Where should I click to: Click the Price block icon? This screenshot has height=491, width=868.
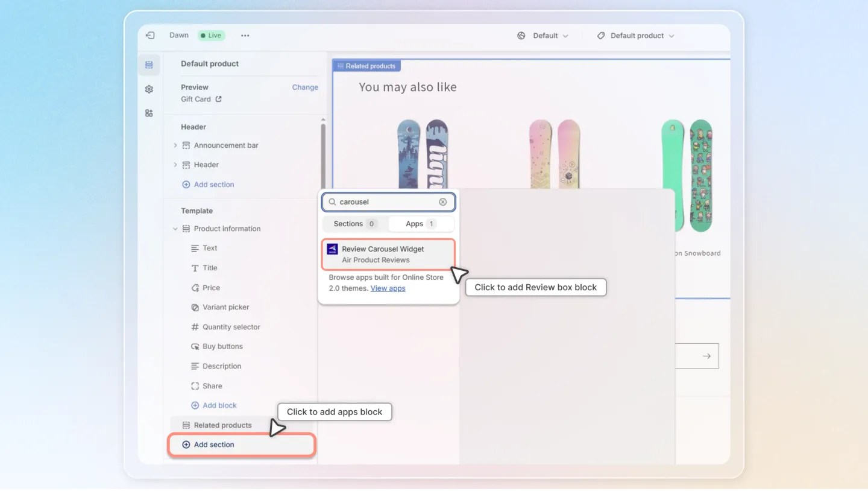click(x=195, y=288)
